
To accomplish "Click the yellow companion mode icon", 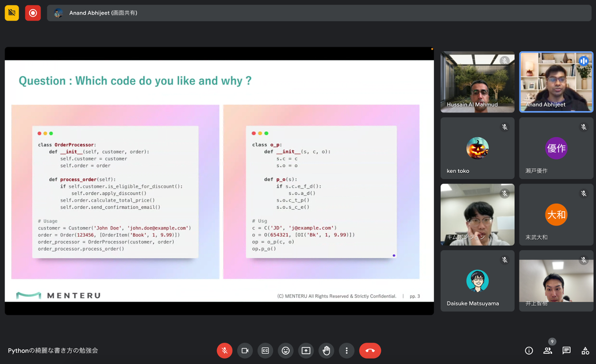I will pos(12,13).
